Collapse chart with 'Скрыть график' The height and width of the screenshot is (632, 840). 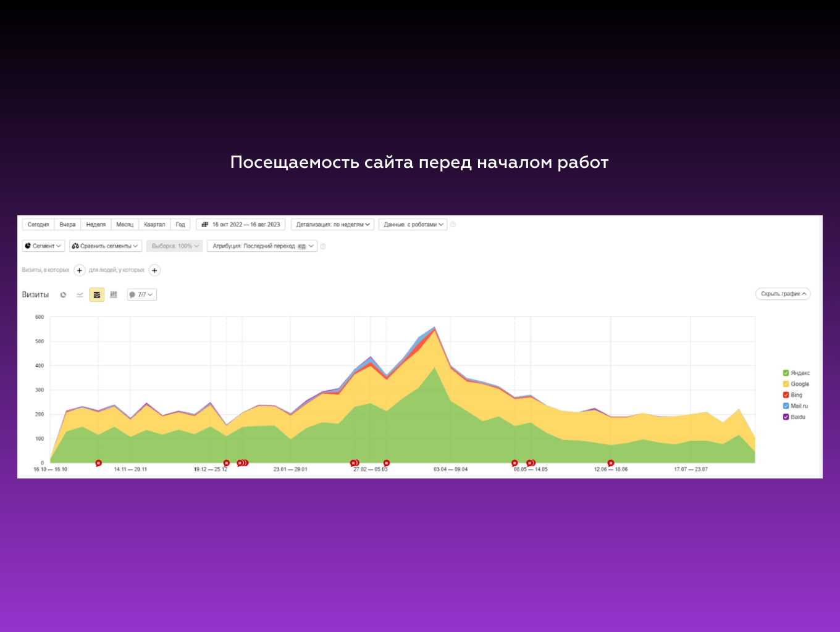[783, 294]
